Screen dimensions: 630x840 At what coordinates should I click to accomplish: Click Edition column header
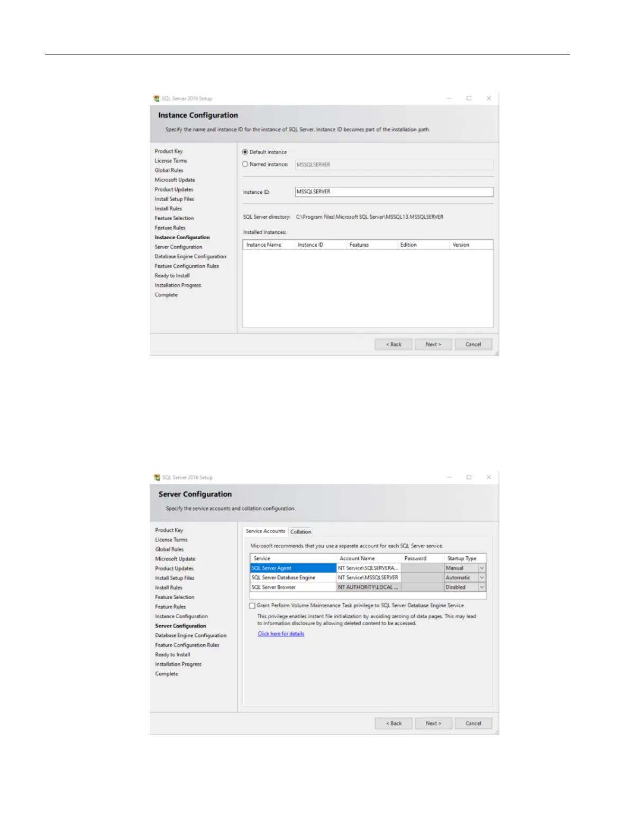(423, 245)
